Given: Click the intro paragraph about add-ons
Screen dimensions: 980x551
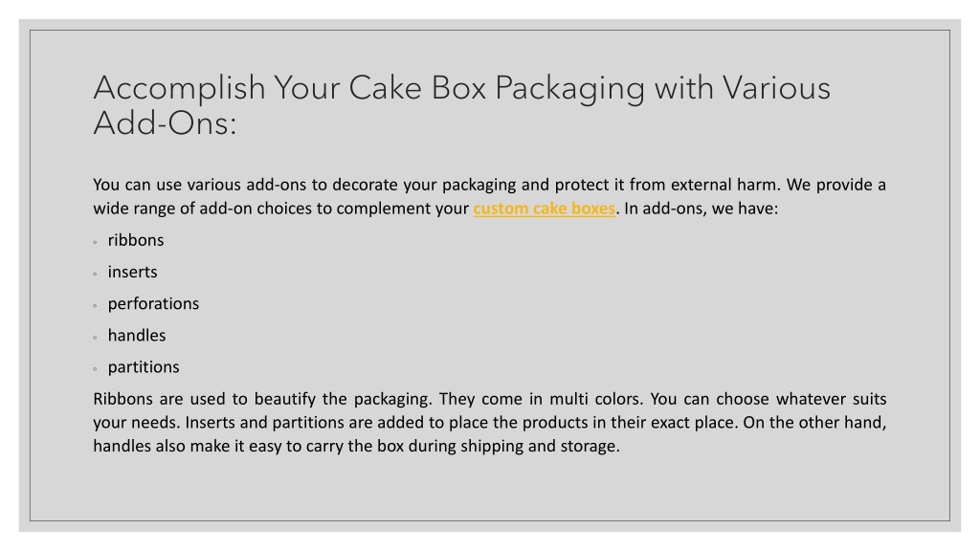Looking at the screenshot, I should 489,197.
